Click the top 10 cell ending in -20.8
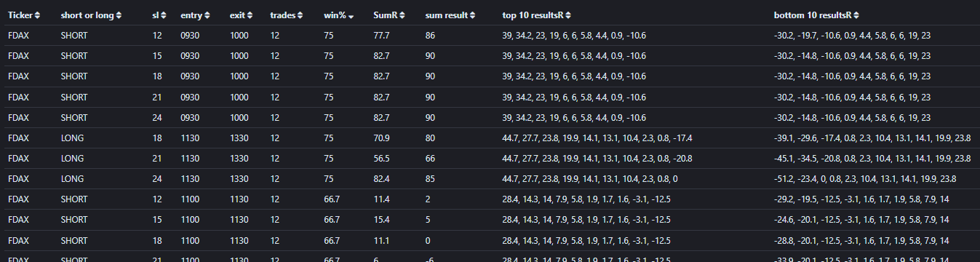The width and height of the screenshot is (980, 262). 597,158
